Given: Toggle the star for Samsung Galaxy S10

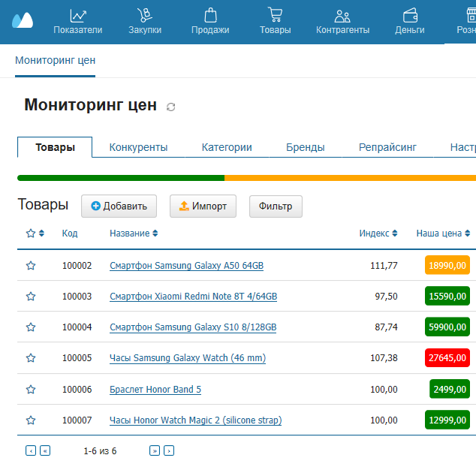Looking at the screenshot, I should point(31,327).
